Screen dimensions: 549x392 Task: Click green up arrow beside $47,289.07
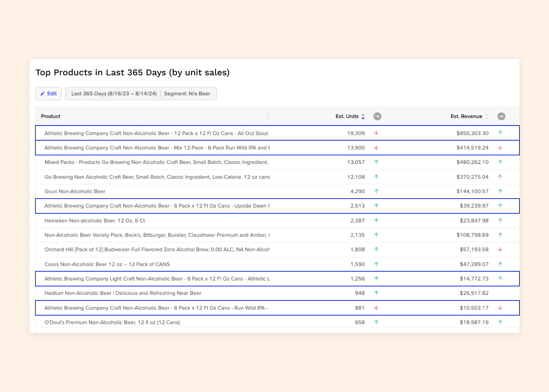[500, 264]
